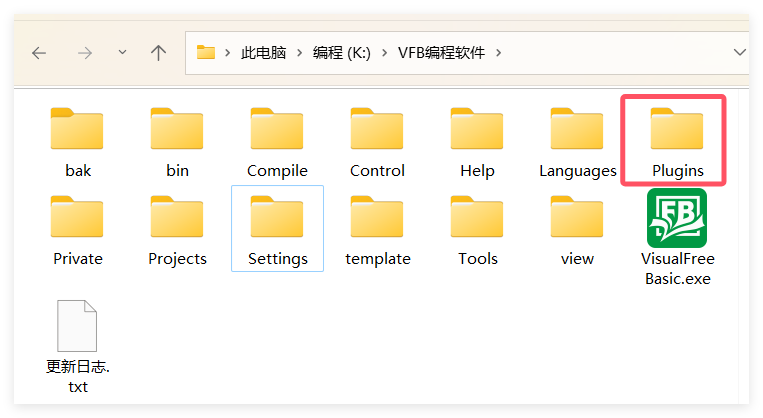Go up one directory level

tap(158, 53)
